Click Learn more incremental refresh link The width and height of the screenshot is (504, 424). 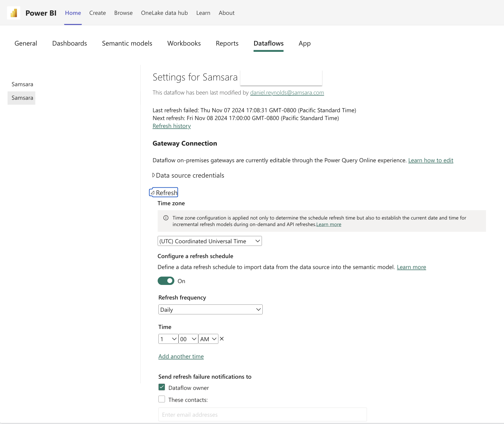point(329,224)
